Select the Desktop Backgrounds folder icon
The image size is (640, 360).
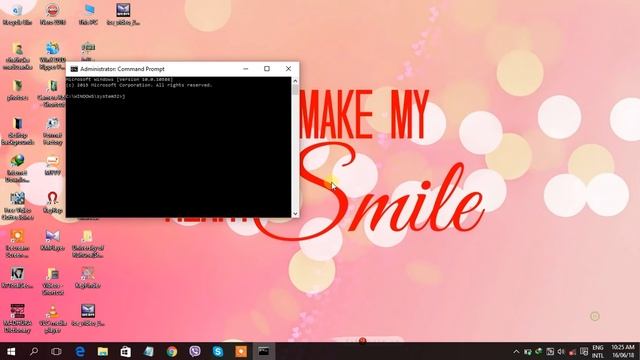[x=17, y=131]
